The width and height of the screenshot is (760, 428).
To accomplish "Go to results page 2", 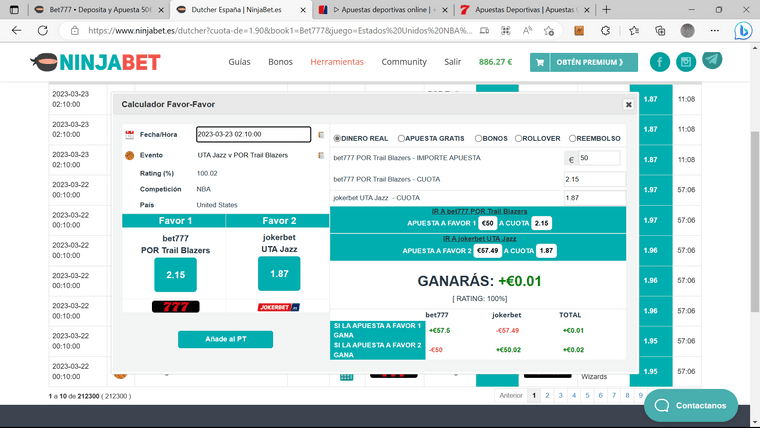I will click(x=547, y=396).
